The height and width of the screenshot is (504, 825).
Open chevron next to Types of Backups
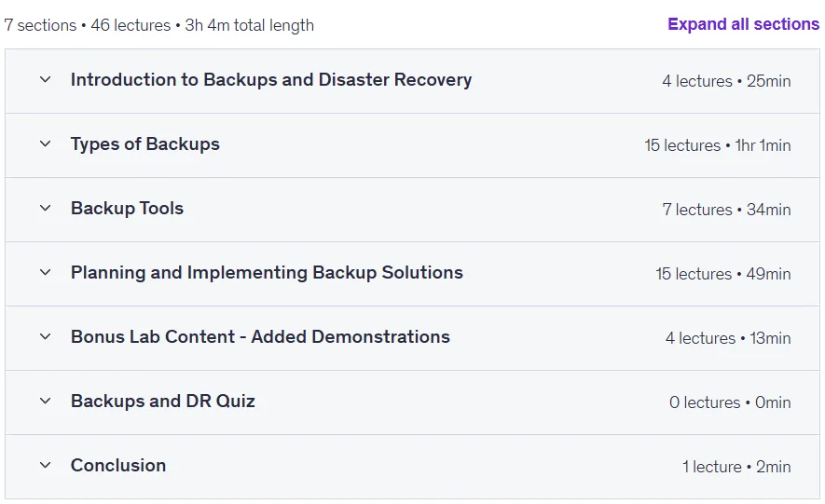(46, 143)
